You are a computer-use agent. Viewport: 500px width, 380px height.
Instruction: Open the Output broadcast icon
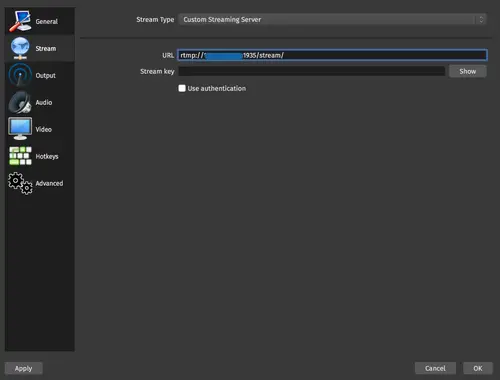point(20,75)
